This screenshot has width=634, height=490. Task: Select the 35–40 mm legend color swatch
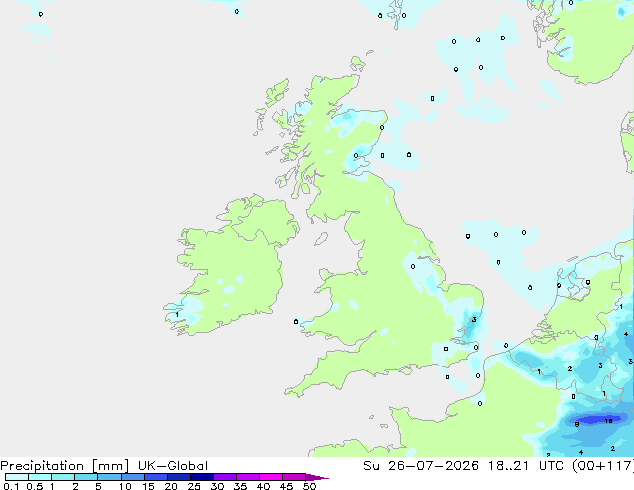pos(247,477)
